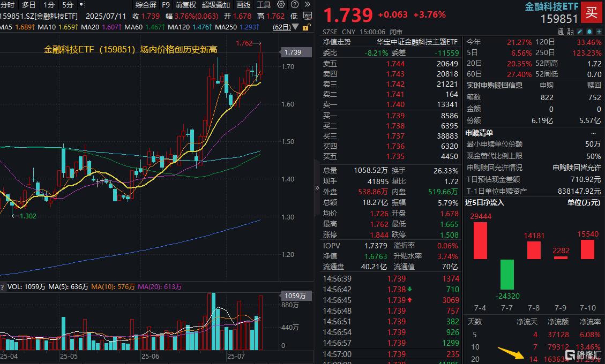
Task: Open the 净值走势 NAV trend link
Action: coord(337,42)
